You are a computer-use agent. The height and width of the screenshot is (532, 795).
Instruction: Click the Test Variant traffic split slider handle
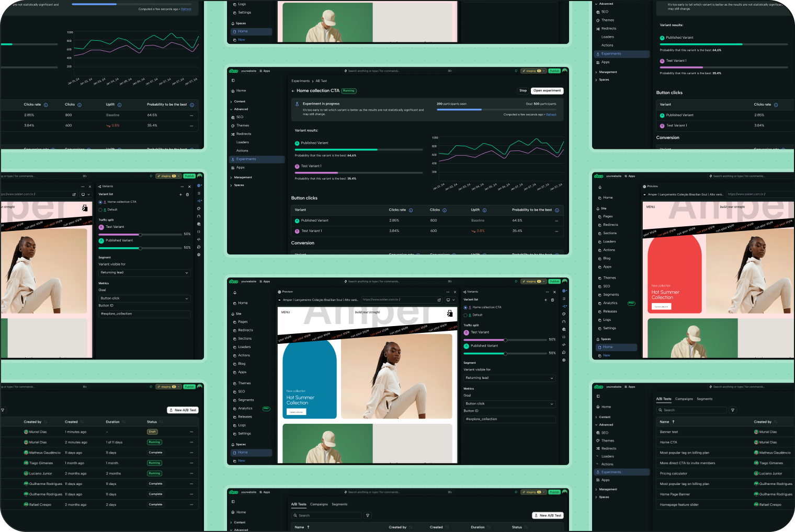[506, 340]
